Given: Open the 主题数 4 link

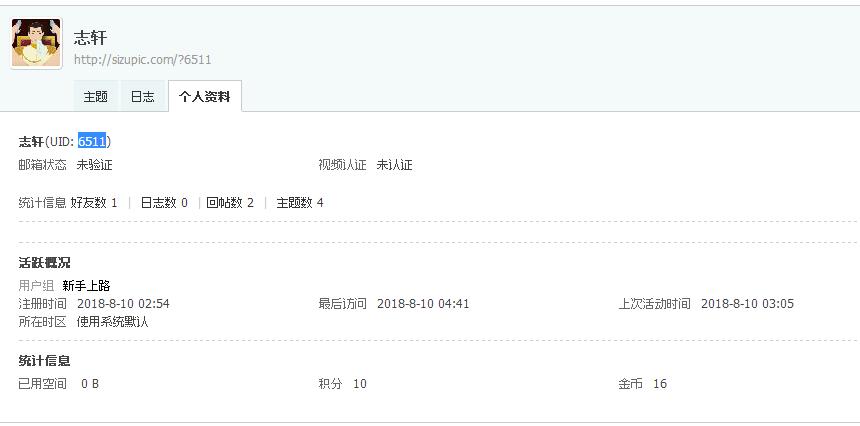Looking at the screenshot, I should 300,203.
